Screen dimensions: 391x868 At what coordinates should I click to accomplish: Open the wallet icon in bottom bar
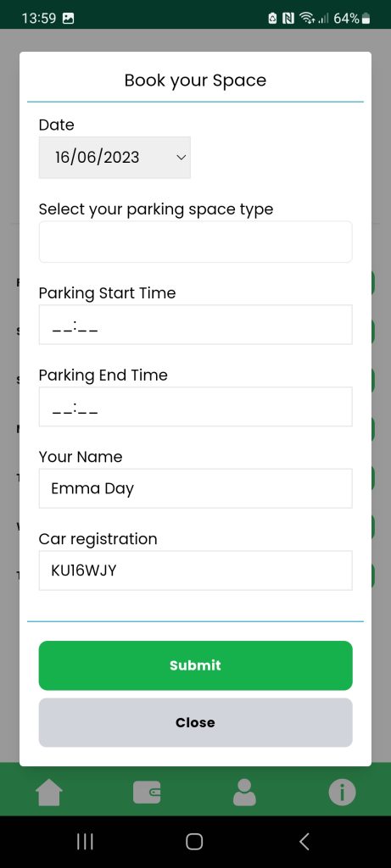coord(147,793)
